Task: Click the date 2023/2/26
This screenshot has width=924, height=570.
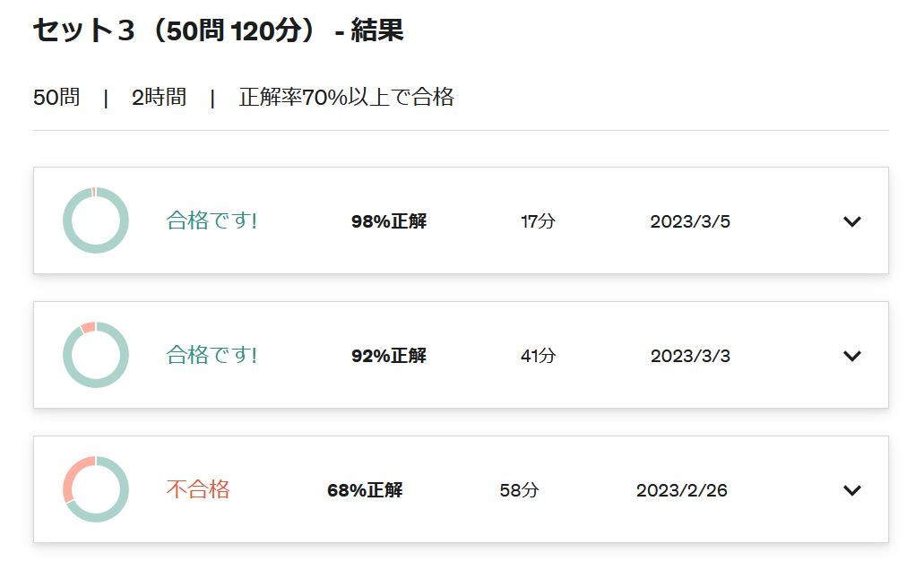Action: [x=682, y=490]
